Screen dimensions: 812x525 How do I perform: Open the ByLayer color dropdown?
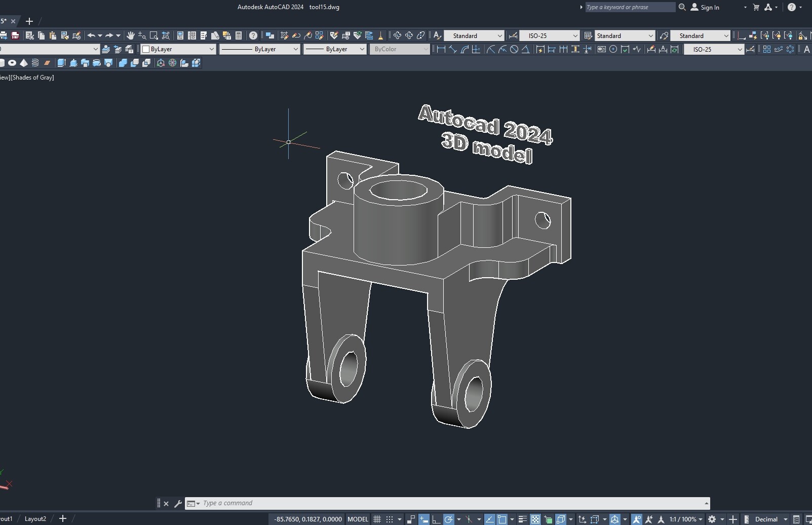(211, 49)
